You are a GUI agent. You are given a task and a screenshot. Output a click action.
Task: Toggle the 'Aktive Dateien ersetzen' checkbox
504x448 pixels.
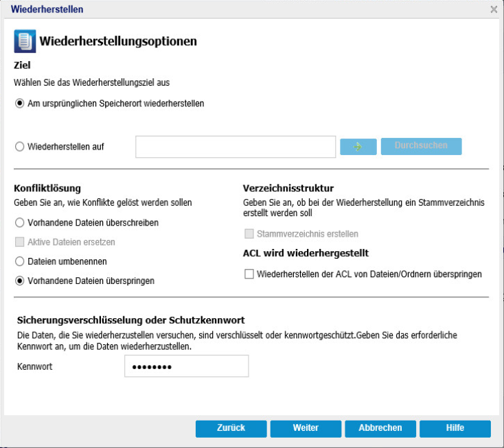coord(19,242)
